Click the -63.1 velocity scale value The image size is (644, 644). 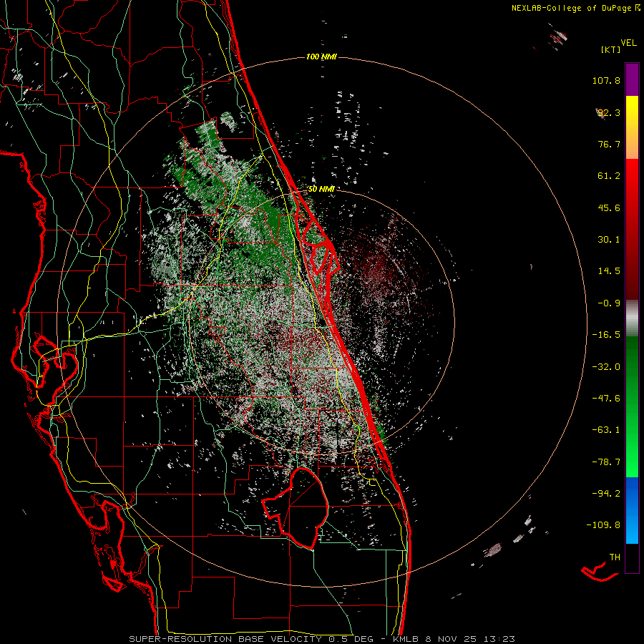(x=606, y=430)
